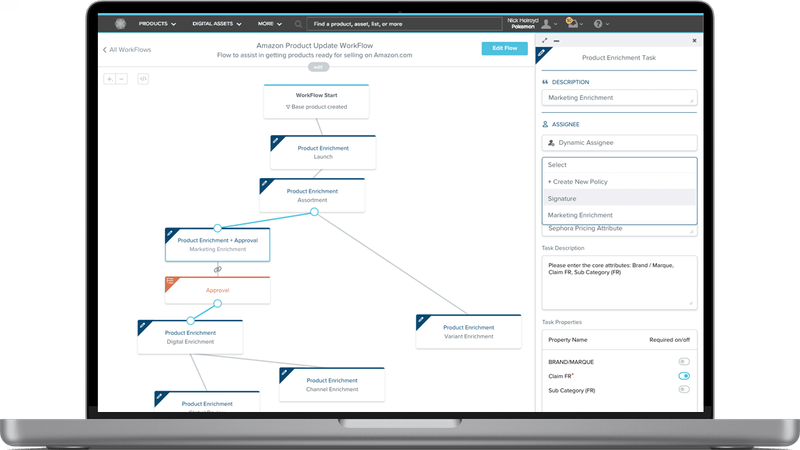Click the pencil icon on Assortment node
800x450 pixels.
pyautogui.click(x=264, y=184)
